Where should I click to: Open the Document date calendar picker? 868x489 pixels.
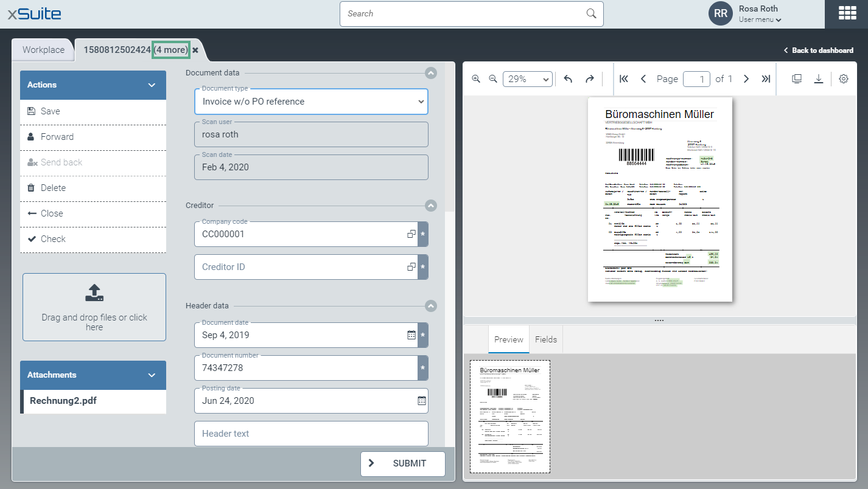(x=411, y=335)
